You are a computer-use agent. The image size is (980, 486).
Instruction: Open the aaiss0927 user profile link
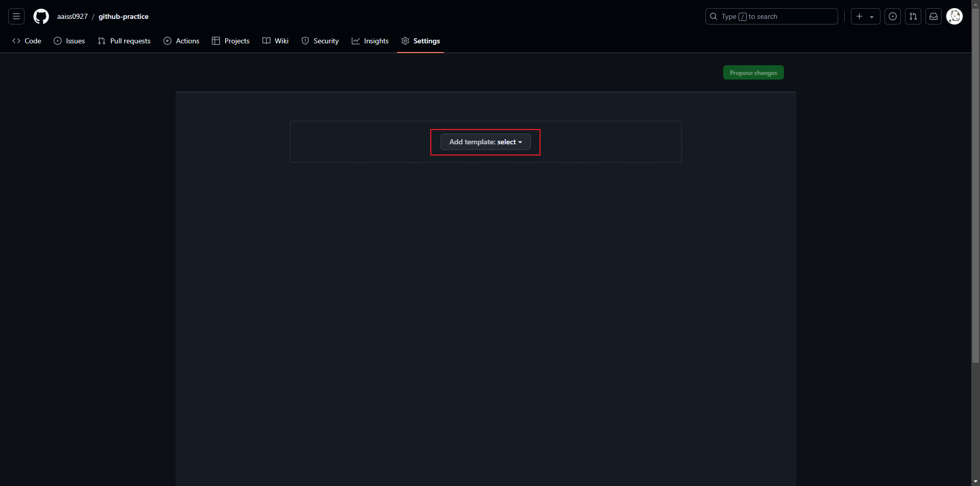point(72,16)
